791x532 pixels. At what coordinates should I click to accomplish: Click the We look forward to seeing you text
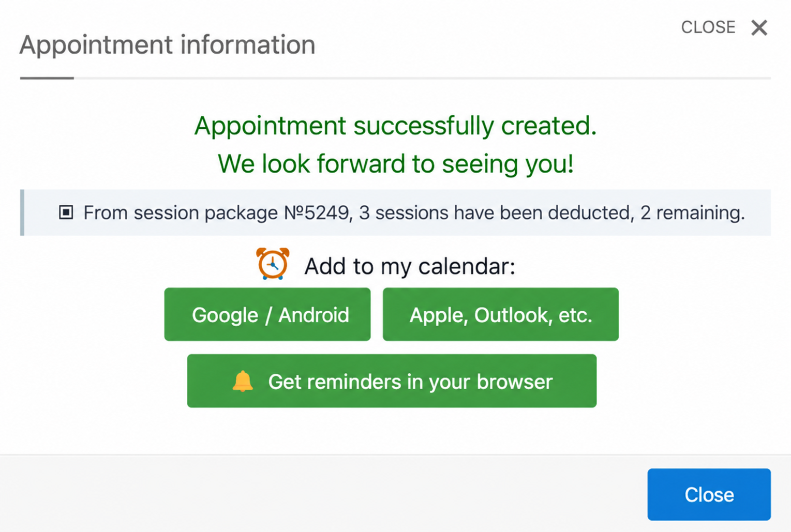(x=395, y=164)
